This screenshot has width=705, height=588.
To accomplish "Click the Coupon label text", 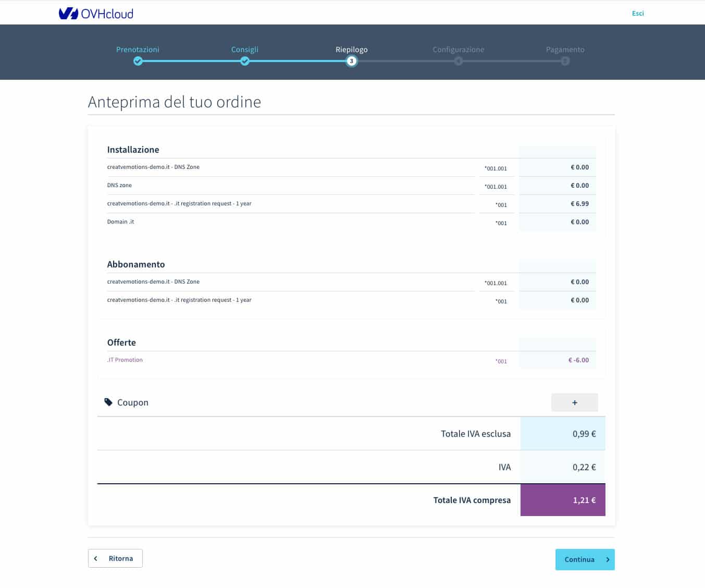I will [133, 402].
